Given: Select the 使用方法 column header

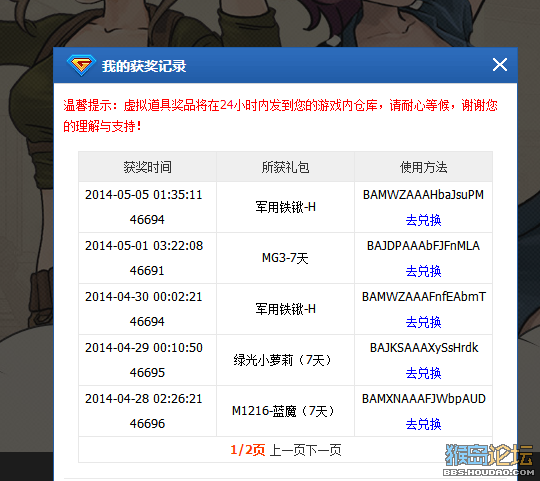Looking at the screenshot, I should [423, 167].
